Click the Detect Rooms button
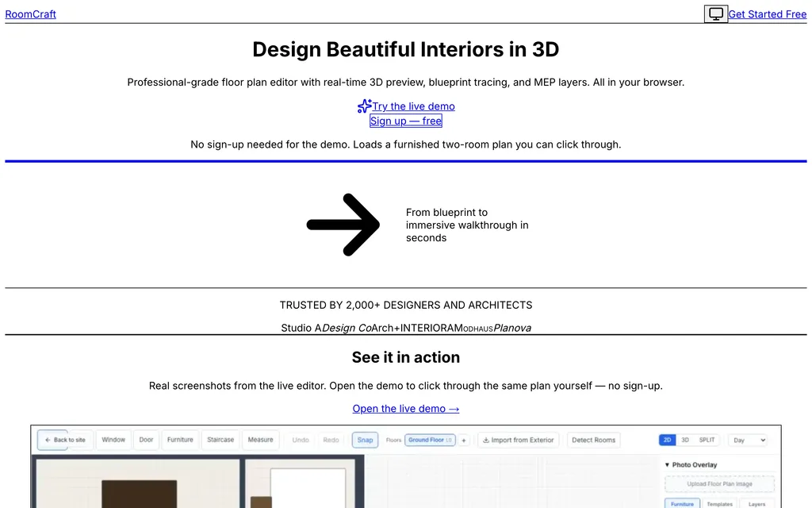812x508 pixels. point(593,440)
